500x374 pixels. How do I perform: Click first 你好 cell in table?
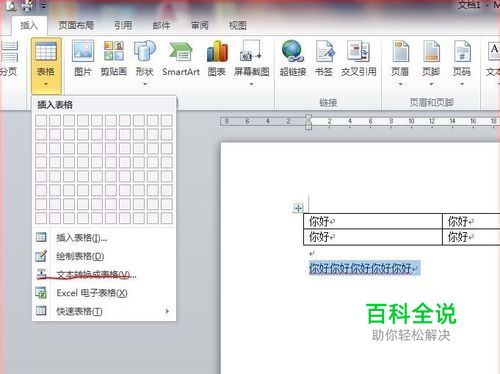(x=373, y=221)
